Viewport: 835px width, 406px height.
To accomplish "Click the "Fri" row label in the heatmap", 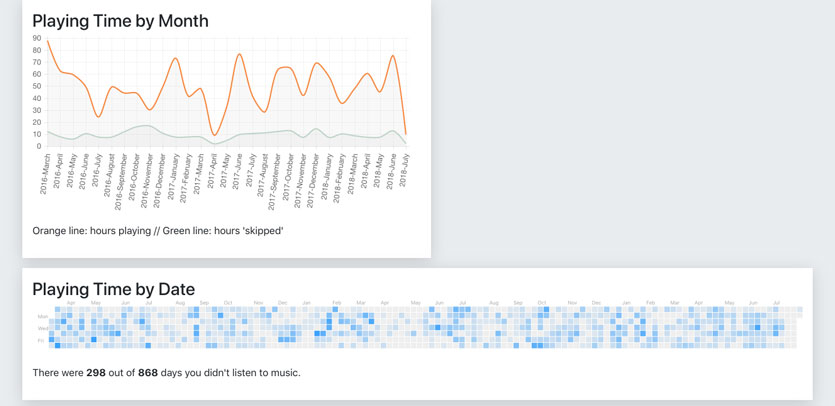I will (x=41, y=340).
